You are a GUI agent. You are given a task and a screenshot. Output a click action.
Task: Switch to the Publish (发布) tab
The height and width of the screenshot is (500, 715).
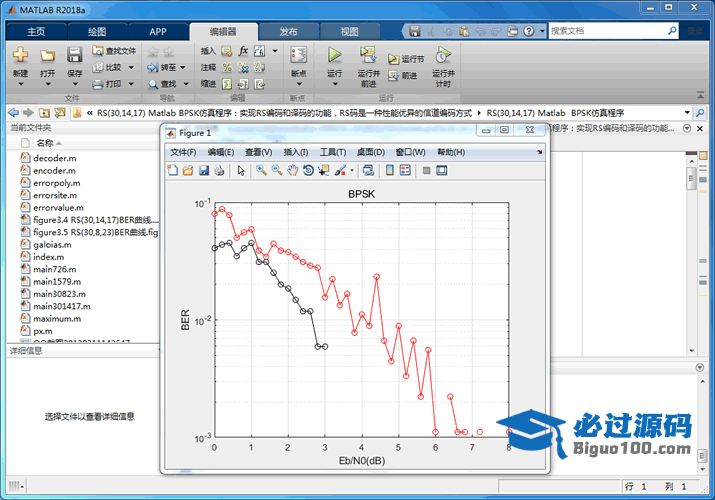[x=288, y=31]
